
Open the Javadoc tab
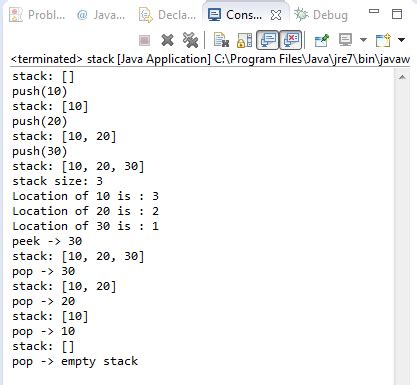(x=101, y=15)
